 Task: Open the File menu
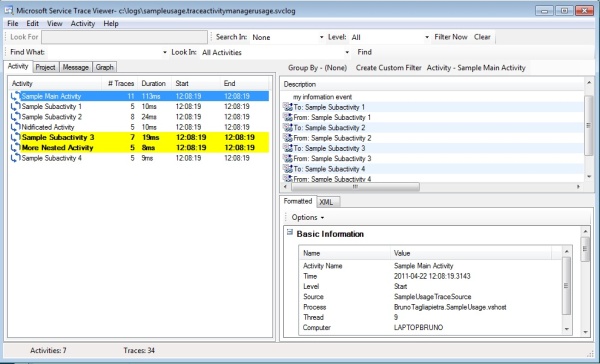[x=13, y=23]
